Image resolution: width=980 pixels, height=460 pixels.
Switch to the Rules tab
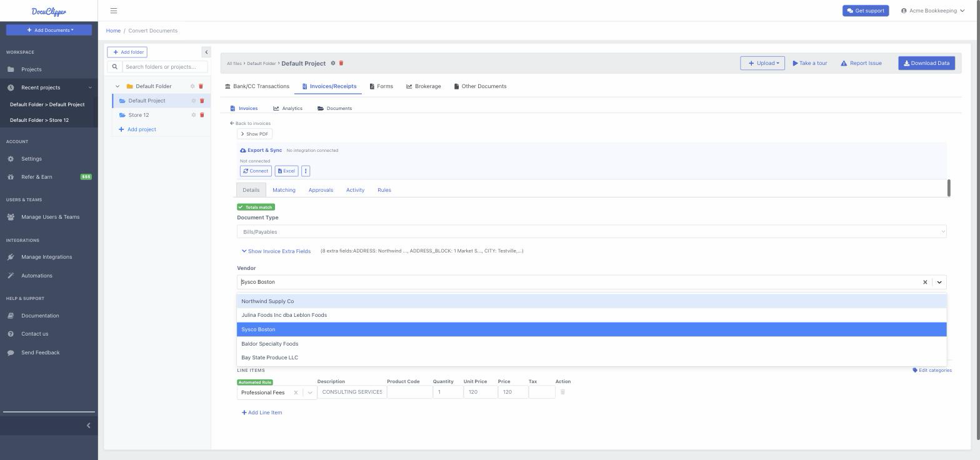384,190
